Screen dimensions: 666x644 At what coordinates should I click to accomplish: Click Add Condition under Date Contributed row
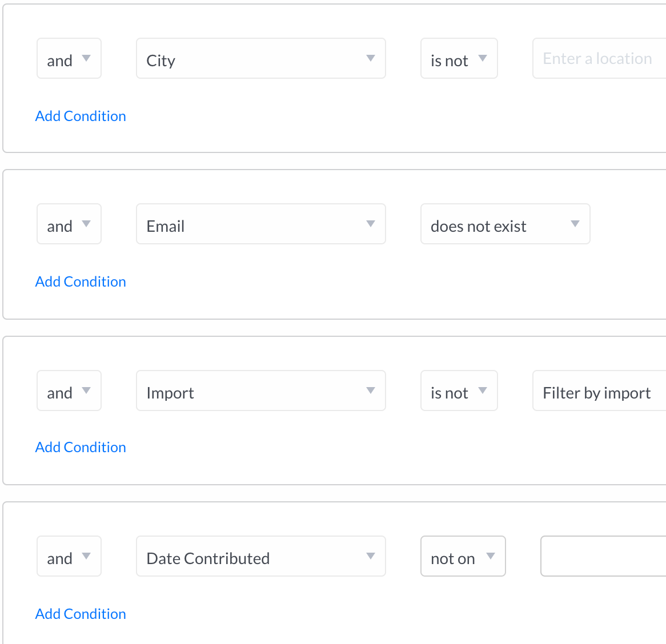pos(81,614)
